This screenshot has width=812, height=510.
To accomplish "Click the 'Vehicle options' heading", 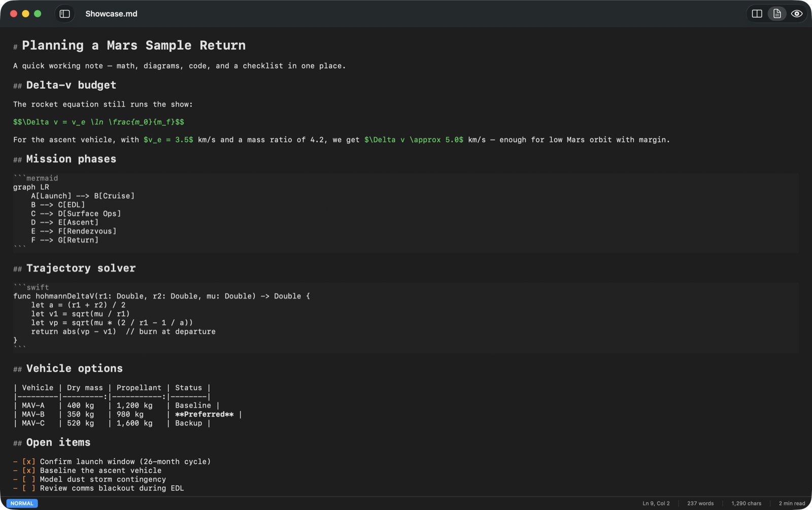I will pos(74,368).
